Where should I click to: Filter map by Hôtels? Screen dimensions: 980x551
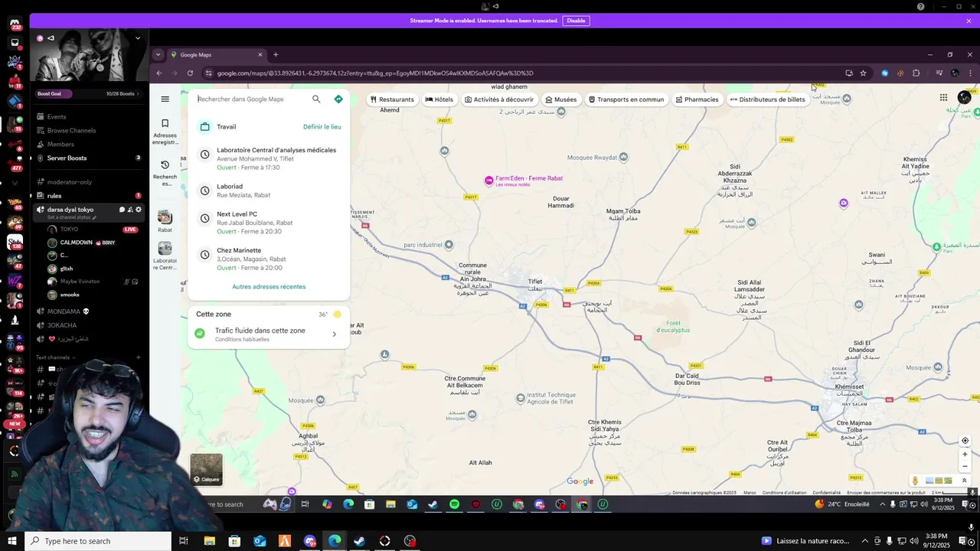pos(439,99)
